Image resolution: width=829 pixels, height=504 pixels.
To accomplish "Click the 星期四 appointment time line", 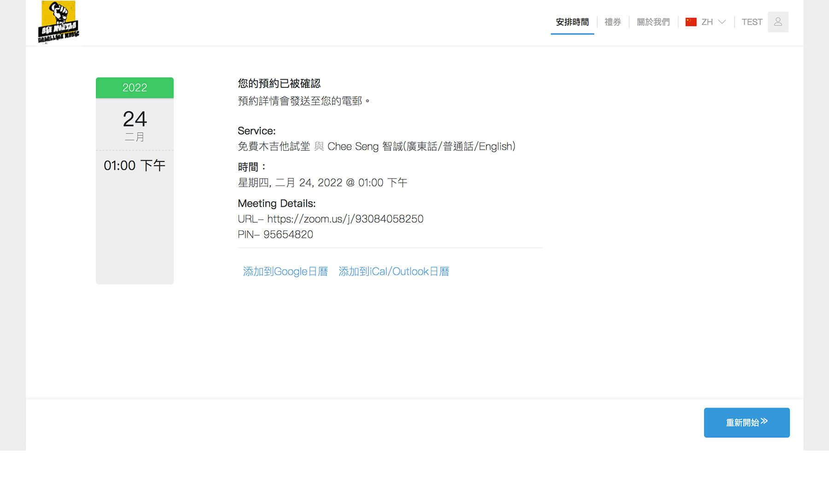I will [322, 183].
